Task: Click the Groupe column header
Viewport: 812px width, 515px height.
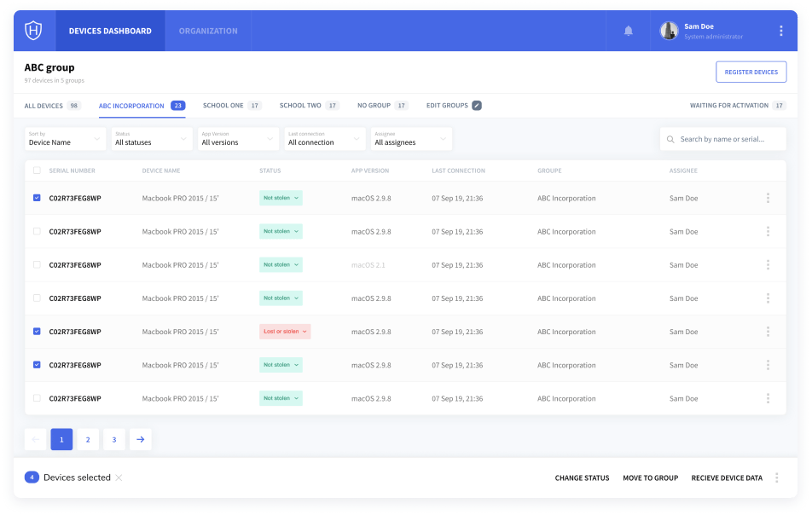Action: click(549, 171)
